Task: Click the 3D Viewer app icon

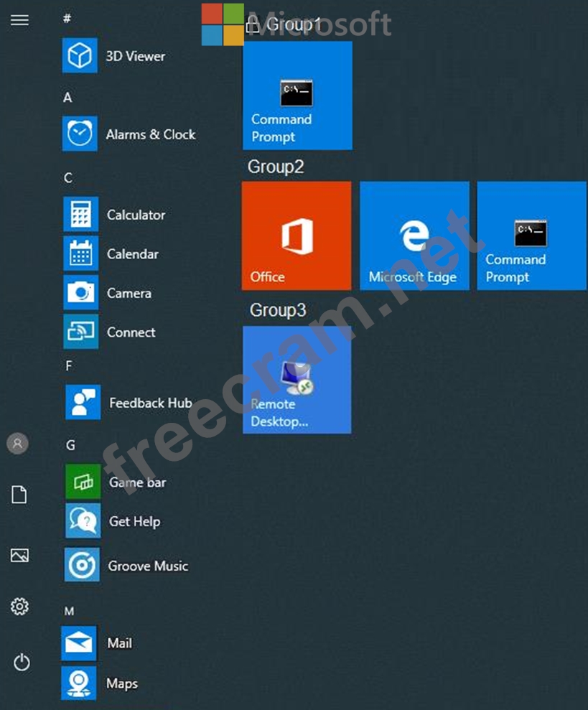Action: pos(80,56)
